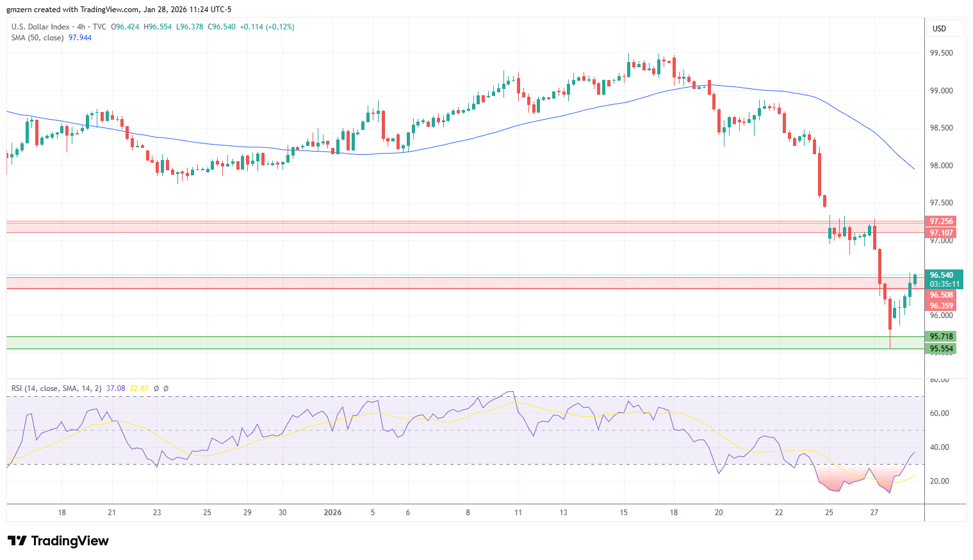Select the RSI (14, close, SMA, 14, 2) label

[56, 388]
